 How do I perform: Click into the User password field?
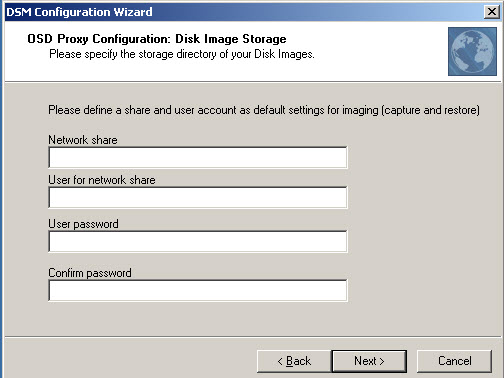pos(198,241)
